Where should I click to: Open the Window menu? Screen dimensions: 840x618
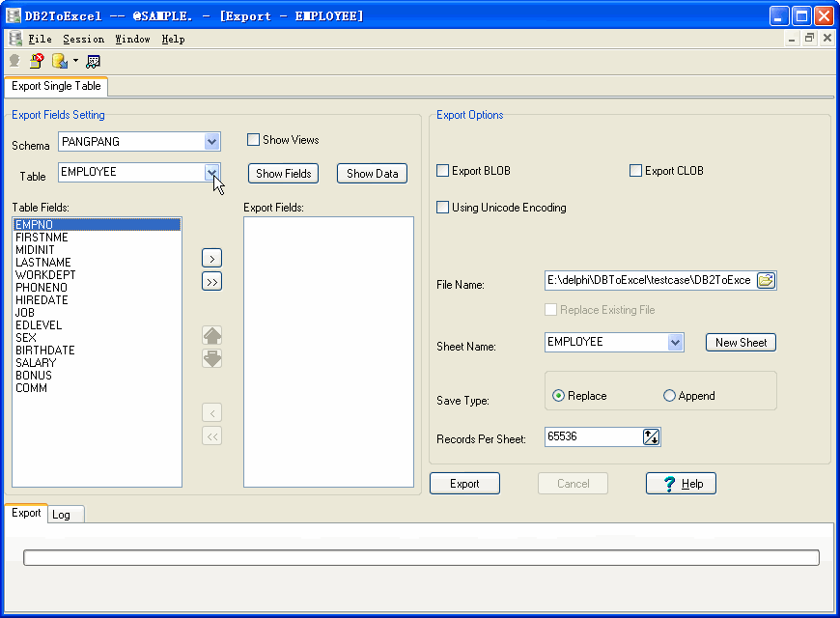coord(132,39)
